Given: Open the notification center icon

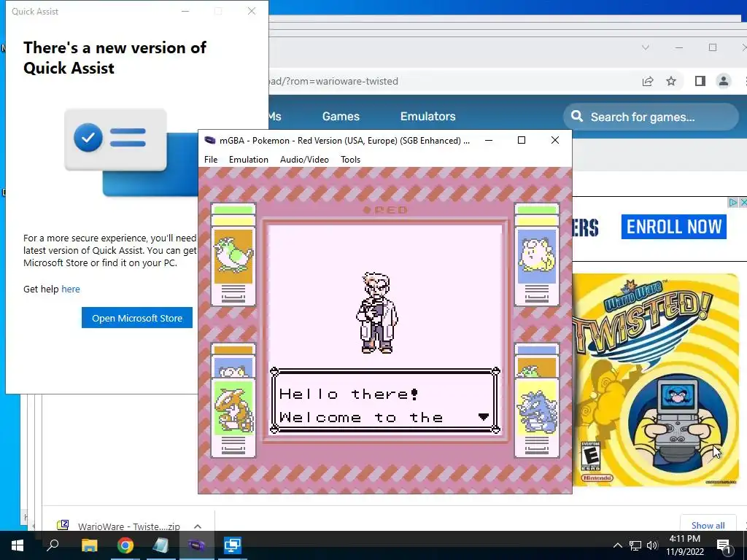Looking at the screenshot, I should pyautogui.click(x=723, y=545).
